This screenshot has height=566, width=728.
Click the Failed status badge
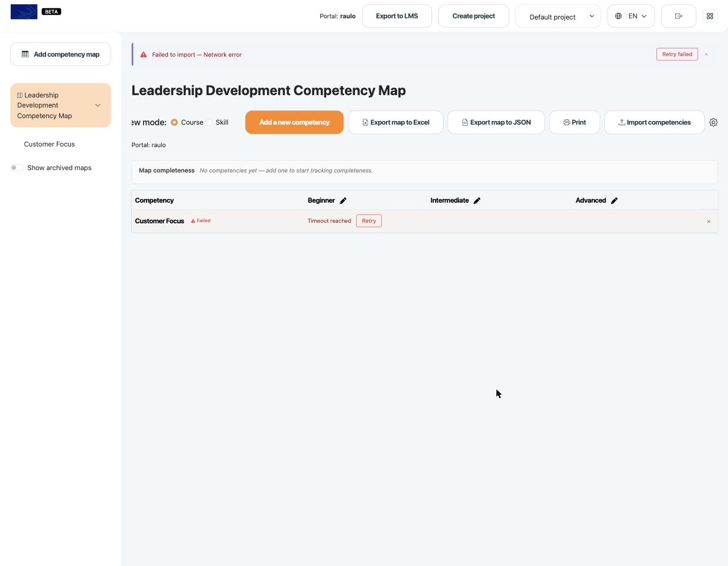click(x=201, y=221)
